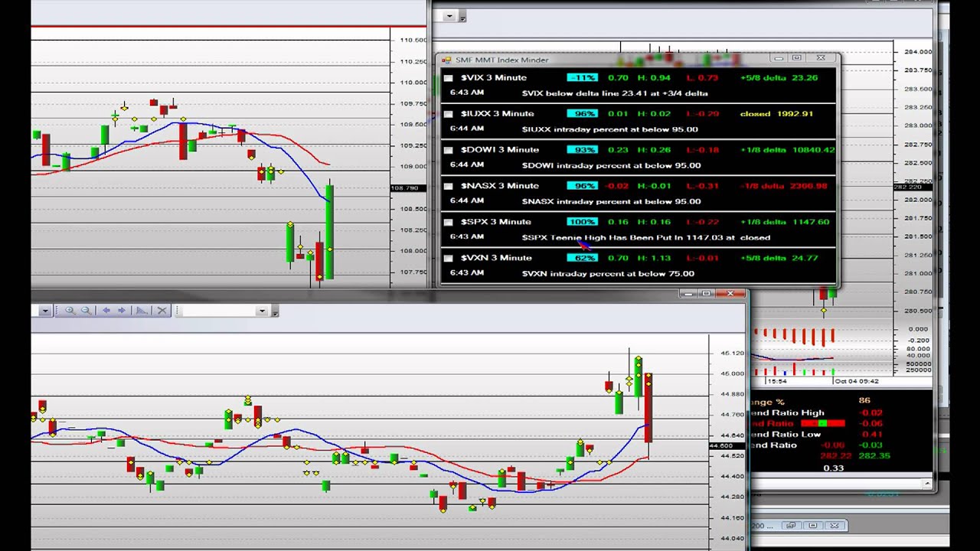The height and width of the screenshot is (551, 980).
Task: Click the white 0.33 value
Action: (833, 468)
